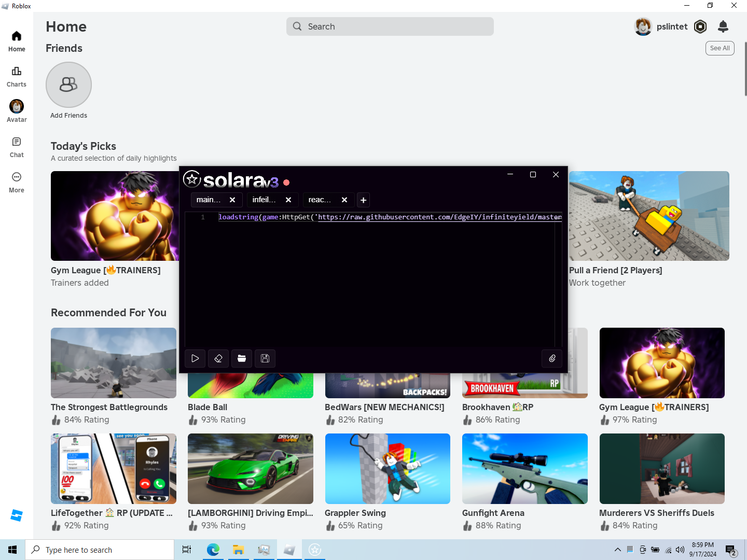The image size is (747, 560).
Task: Click the taskbar search box
Action: point(100,550)
